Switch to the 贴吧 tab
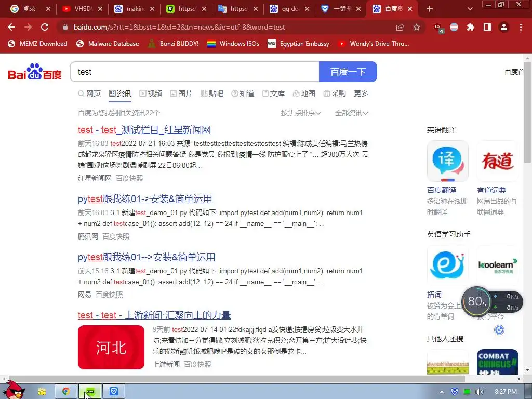This screenshot has height=399, width=532. 212,94
